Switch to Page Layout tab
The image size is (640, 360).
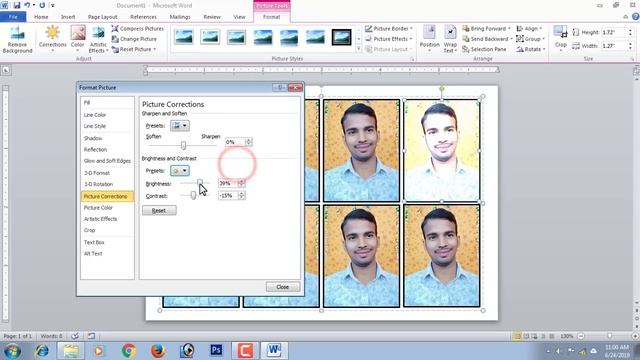tap(102, 17)
